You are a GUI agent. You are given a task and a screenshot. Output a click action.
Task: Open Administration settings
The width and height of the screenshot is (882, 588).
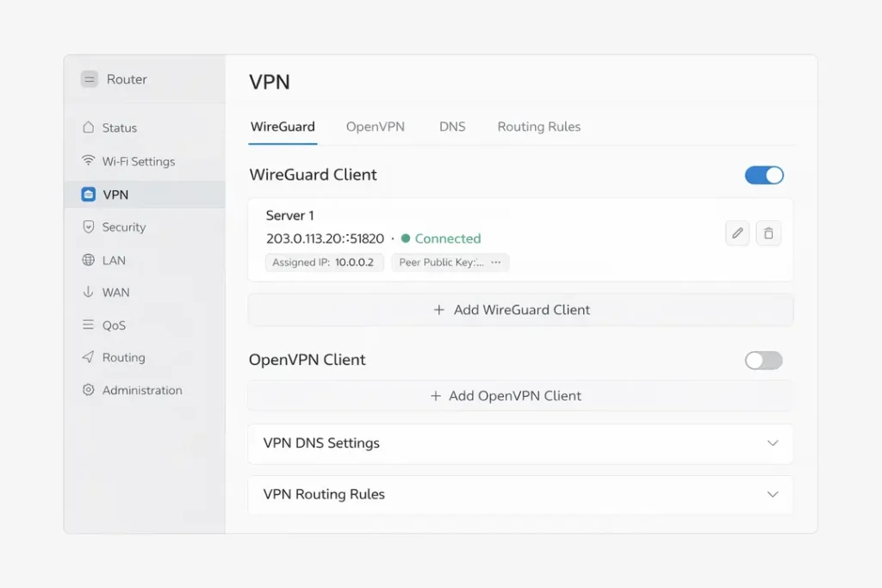[140, 390]
